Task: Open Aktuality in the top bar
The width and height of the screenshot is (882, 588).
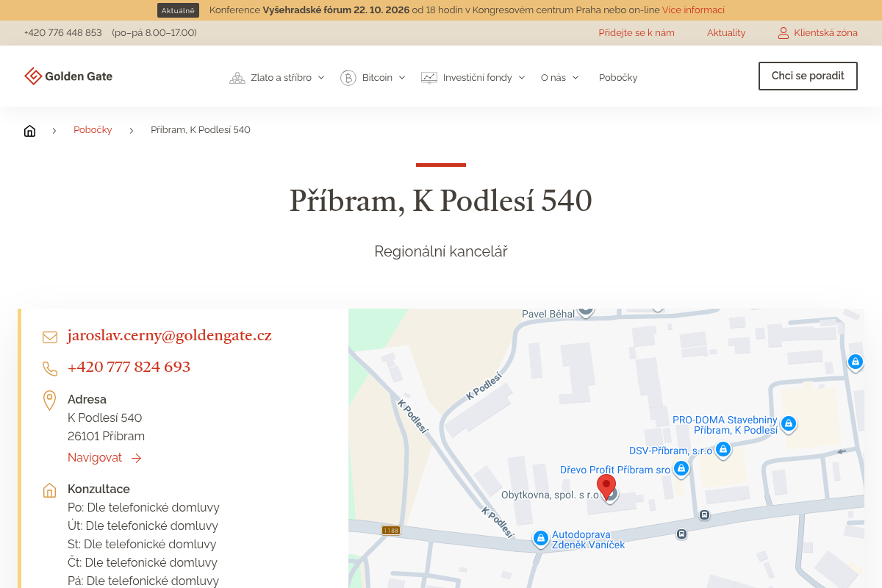Action: pyautogui.click(x=726, y=33)
